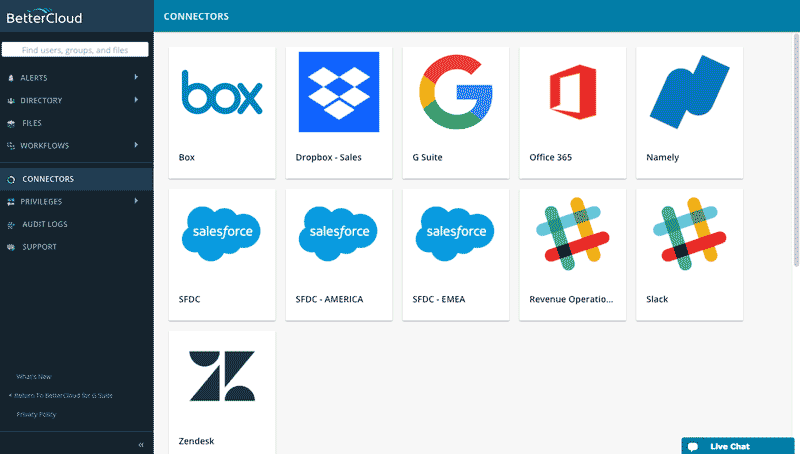Click the Alerts bell icon
This screenshot has width=800, height=454.
[x=11, y=78]
